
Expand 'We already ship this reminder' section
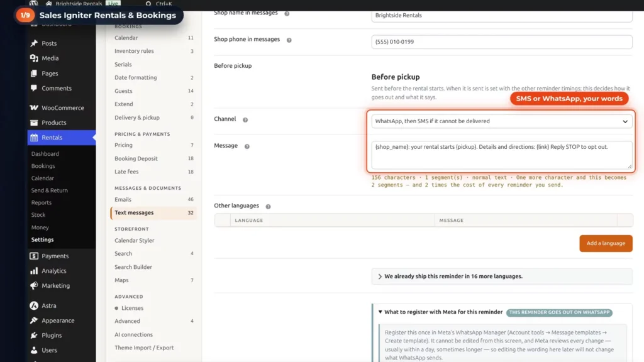click(501, 277)
